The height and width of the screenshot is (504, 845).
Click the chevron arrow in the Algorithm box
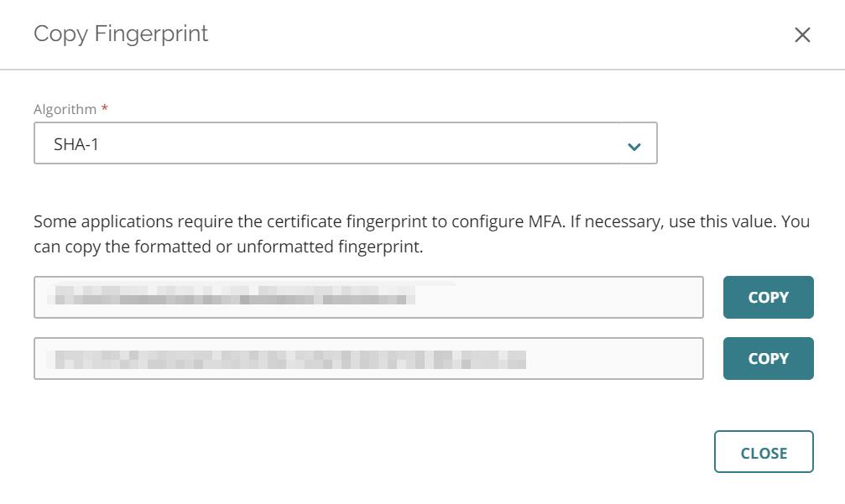[x=634, y=146]
